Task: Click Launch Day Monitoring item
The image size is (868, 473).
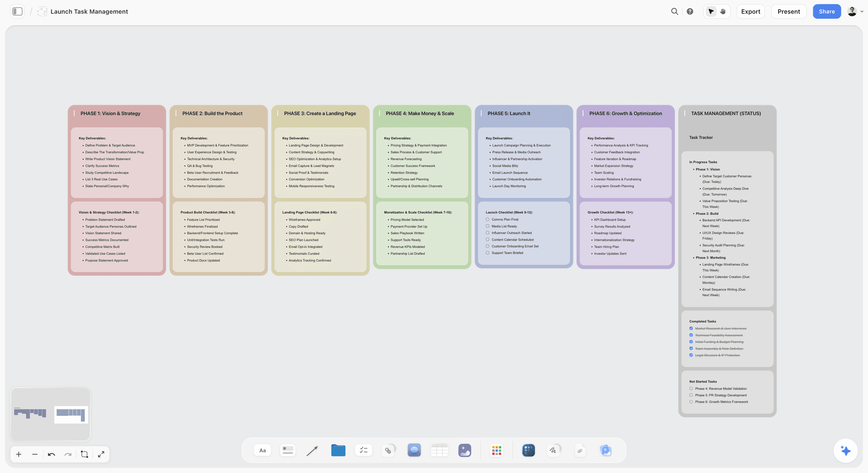Action: (509, 186)
